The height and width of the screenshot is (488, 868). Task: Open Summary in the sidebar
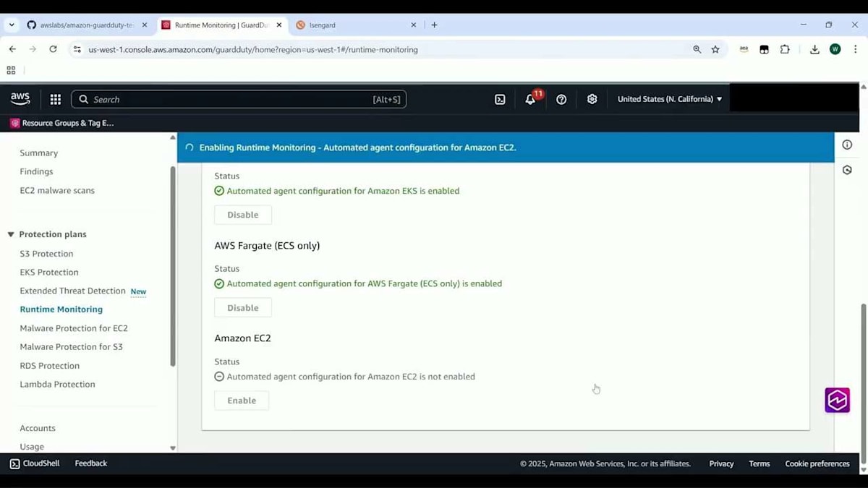pyautogui.click(x=39, y=153)
